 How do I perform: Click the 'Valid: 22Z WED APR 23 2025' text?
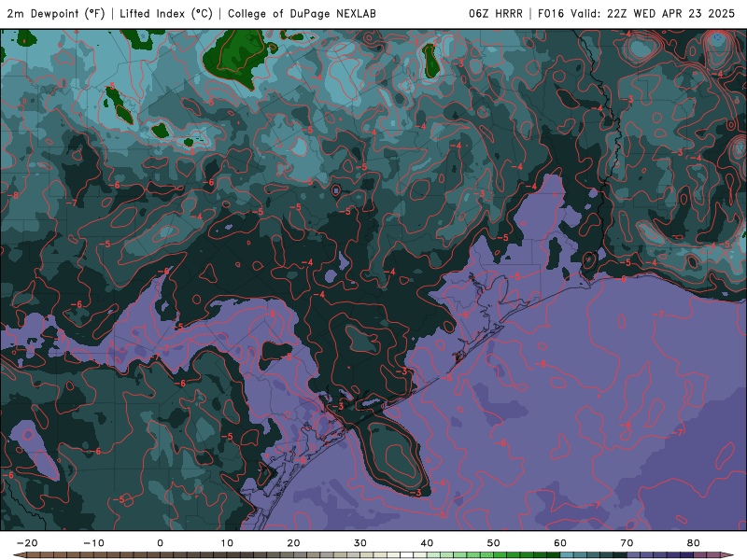coord(653,13)
